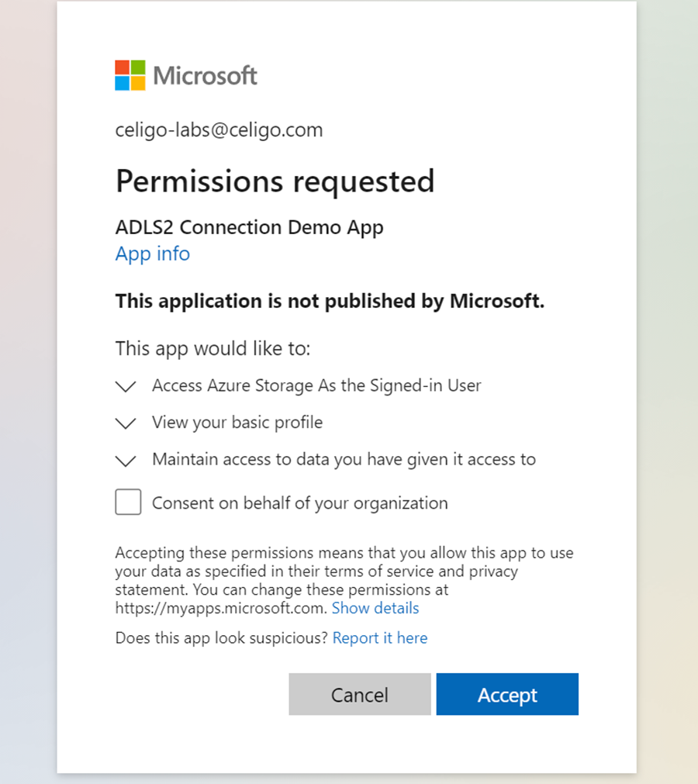Click Maintain access to data permission text
The image size is (698, 784).
pos(344,460)
